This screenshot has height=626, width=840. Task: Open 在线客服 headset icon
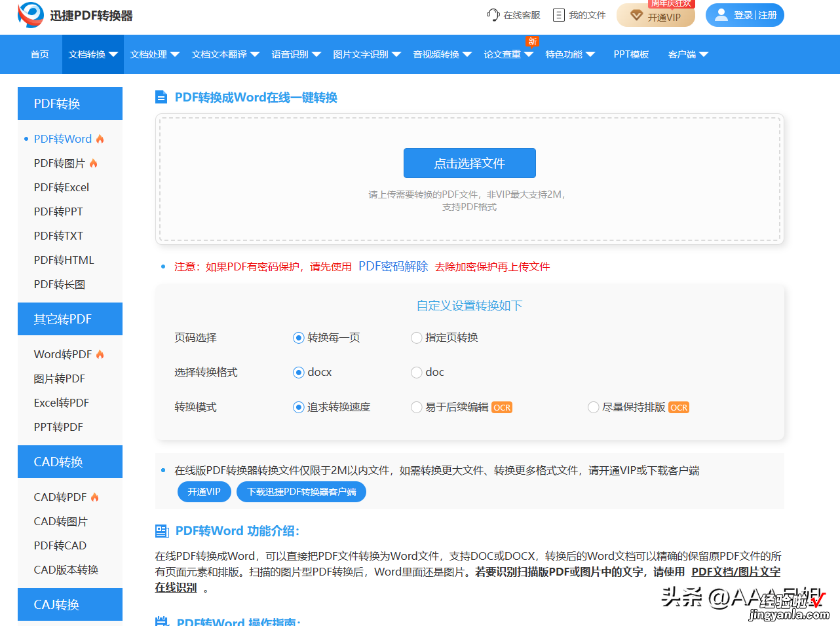coord(493,15)
